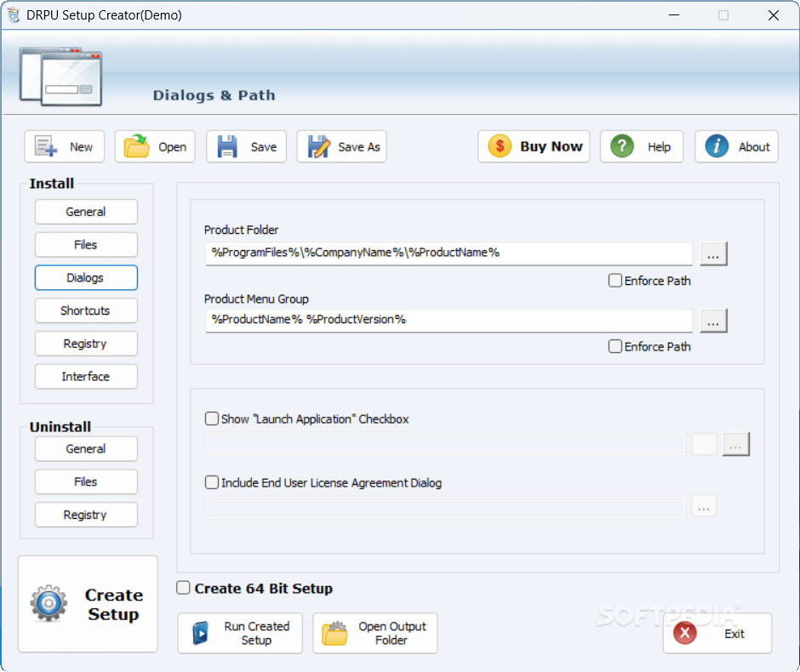Click the Open folder icon
The height and width of the screenshot is (672, 800).
[x=136, y=146]
